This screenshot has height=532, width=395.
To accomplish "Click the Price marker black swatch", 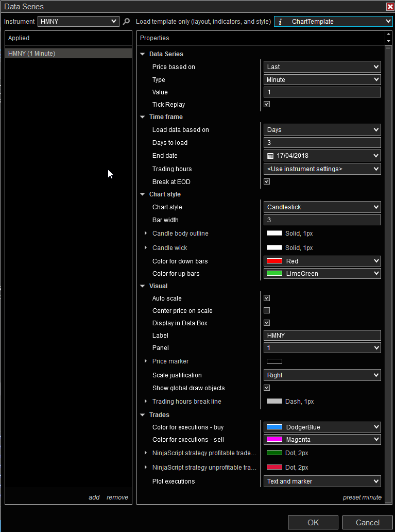I will tap(274, 361).
